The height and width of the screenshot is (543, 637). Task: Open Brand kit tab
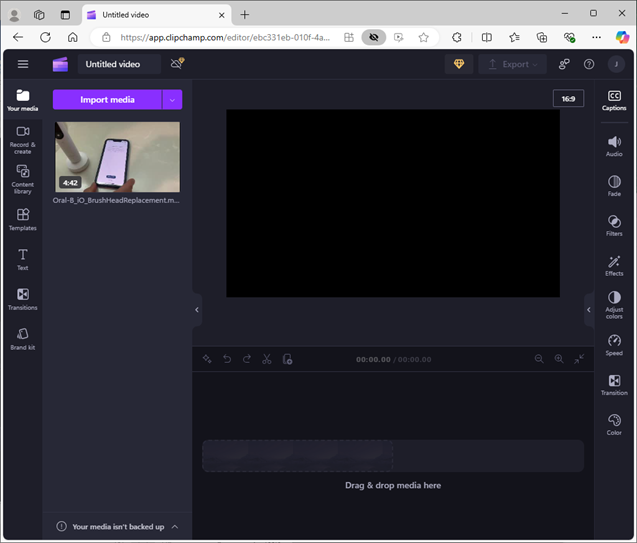click(23, 339)
